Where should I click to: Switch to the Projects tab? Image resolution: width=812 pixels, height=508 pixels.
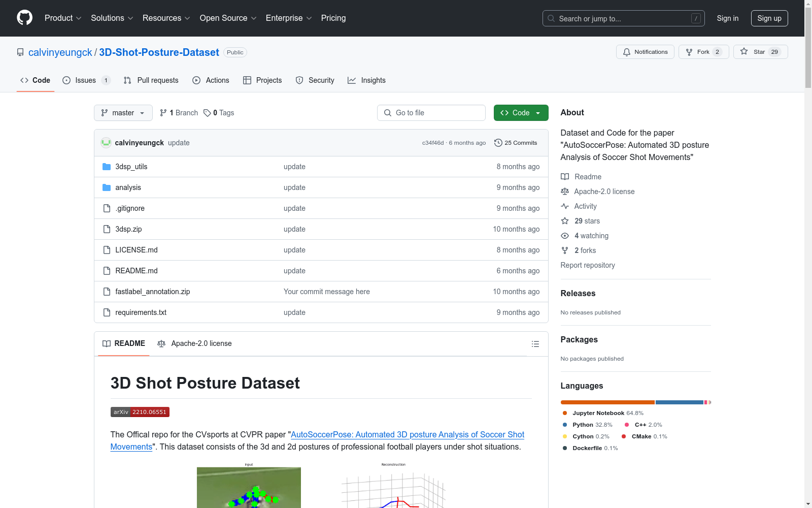click(262, 80)
